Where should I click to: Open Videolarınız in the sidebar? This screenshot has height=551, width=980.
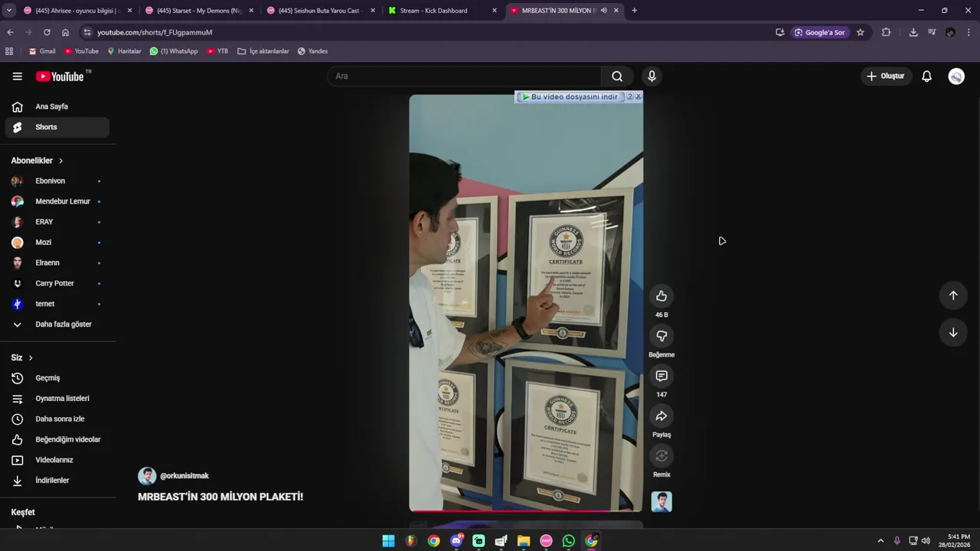[x=58, y=460]
